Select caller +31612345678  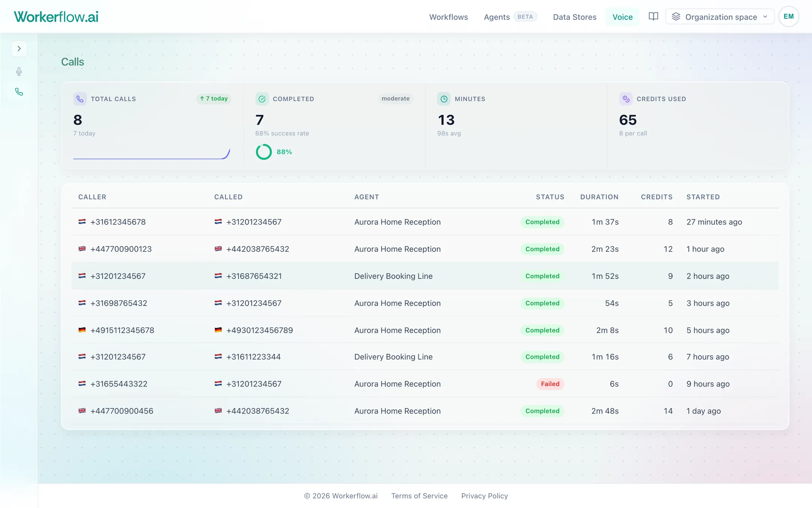(x=118, y=222)
